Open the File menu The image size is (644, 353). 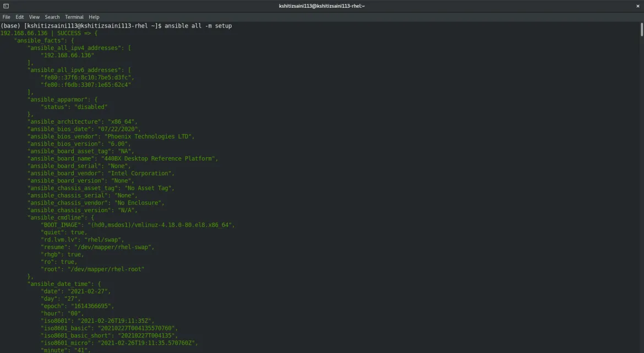coord(6,17)
